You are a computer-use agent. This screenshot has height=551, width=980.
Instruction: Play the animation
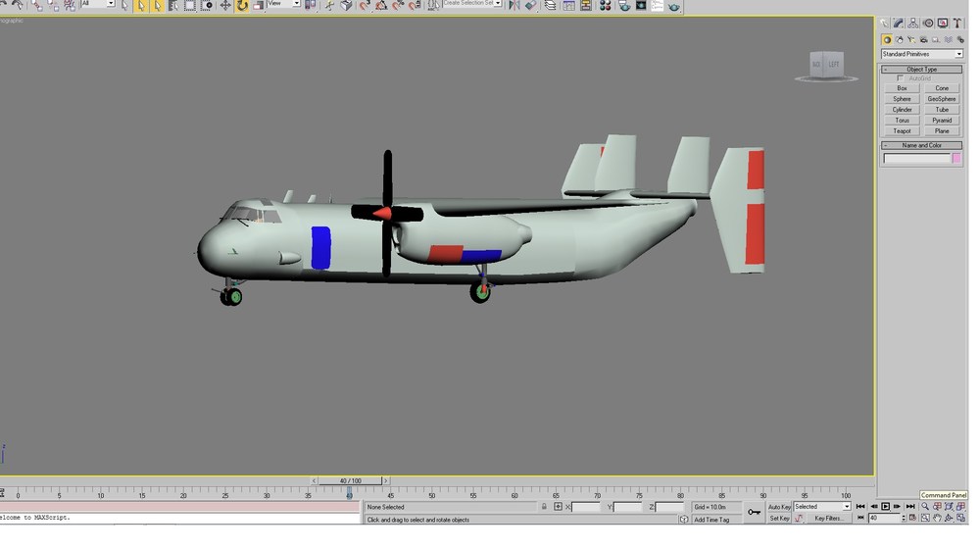886,507
